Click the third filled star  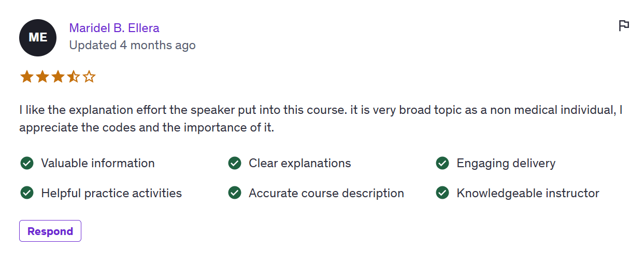(x=58, y=77)
